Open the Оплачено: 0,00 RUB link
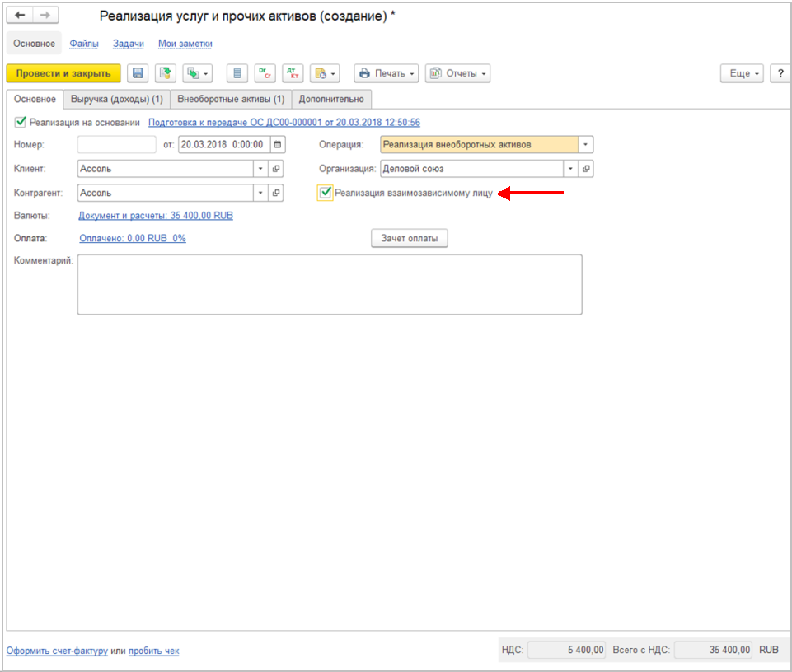The image size is (792, 672). pos(133,238)
